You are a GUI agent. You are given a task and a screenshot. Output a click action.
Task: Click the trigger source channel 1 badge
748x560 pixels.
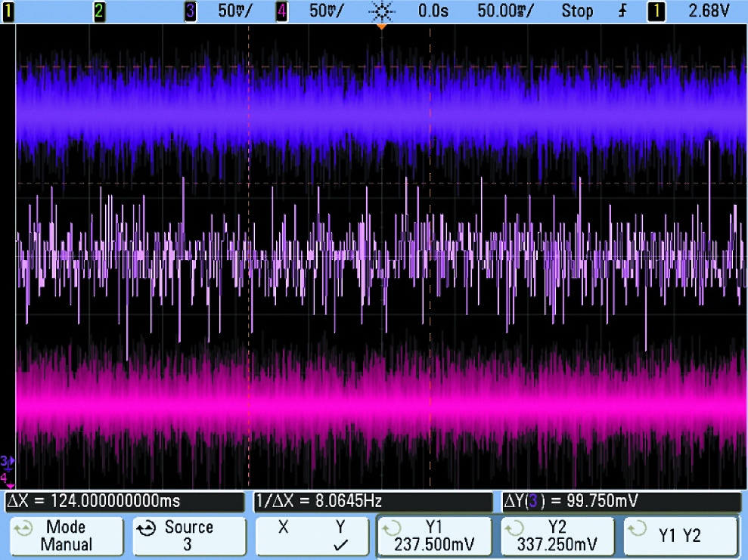[656, 11]
